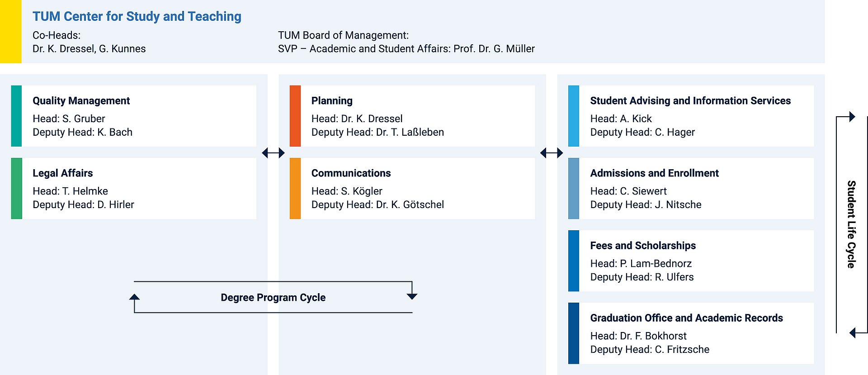Screen dimensions: 868x375
Task: Click the dark blue bar beside Graduation Office
Action: 573,333
